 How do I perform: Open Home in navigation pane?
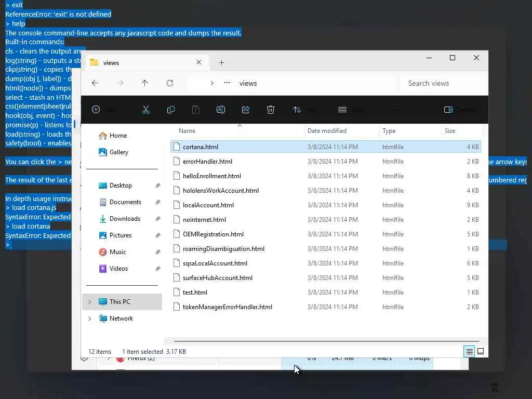point(118,136)
